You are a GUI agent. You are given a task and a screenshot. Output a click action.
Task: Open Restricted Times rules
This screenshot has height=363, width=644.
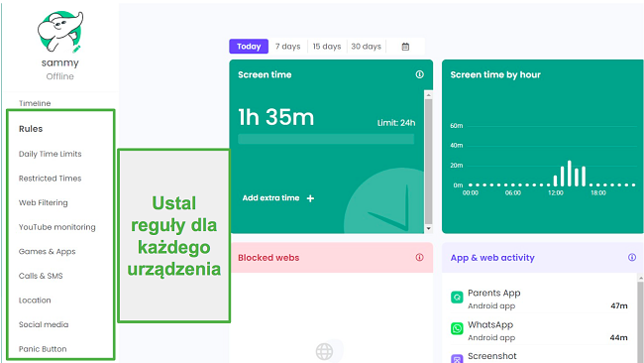[x=51, y=179]
